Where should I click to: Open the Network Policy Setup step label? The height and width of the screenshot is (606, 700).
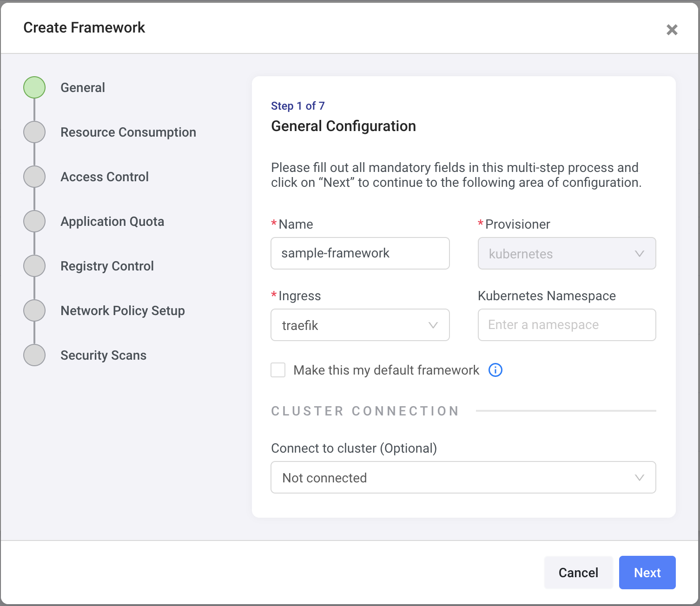(123, 310)
